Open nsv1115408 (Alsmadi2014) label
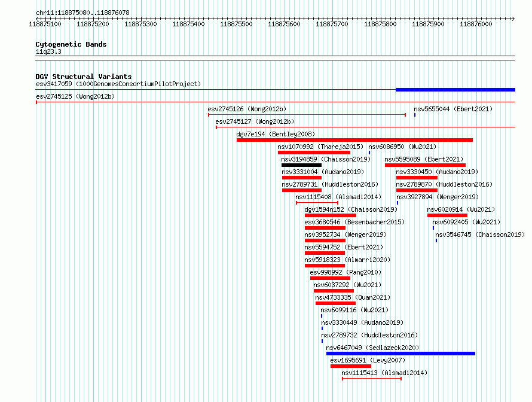Image resolution: width=532 pixels, height=402 pixels. coord(338,197)
